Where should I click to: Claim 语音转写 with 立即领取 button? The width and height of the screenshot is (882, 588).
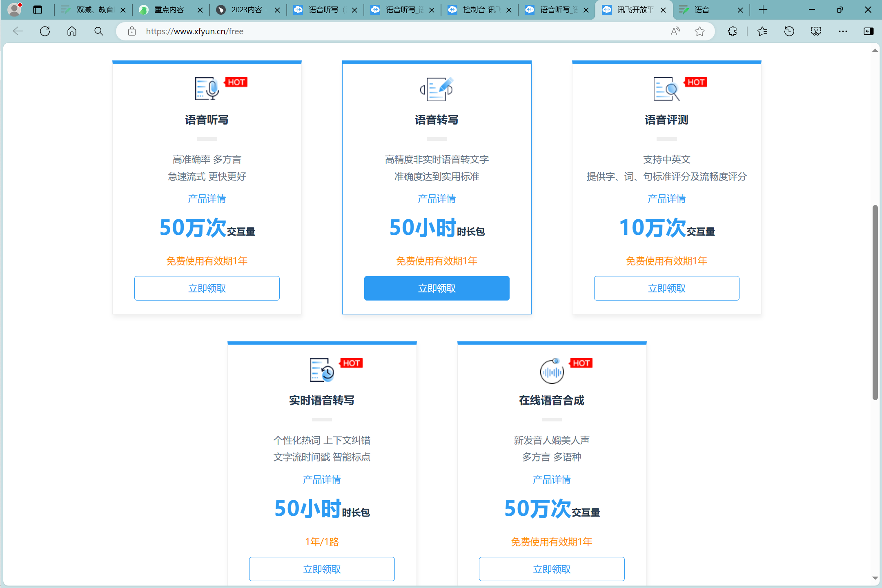437,288
